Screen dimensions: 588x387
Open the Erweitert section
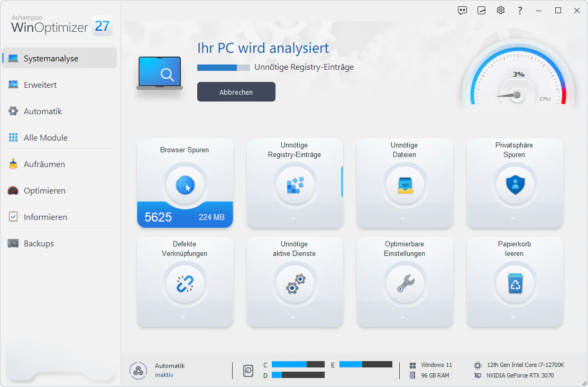[59, 85]
